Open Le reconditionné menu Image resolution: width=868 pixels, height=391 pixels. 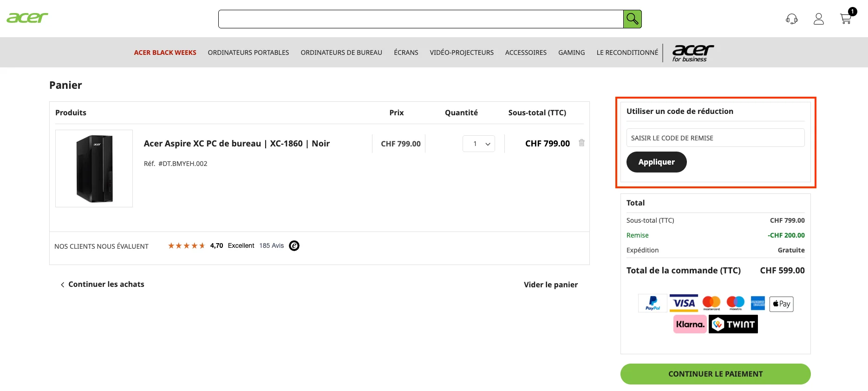tap(627, 53)
